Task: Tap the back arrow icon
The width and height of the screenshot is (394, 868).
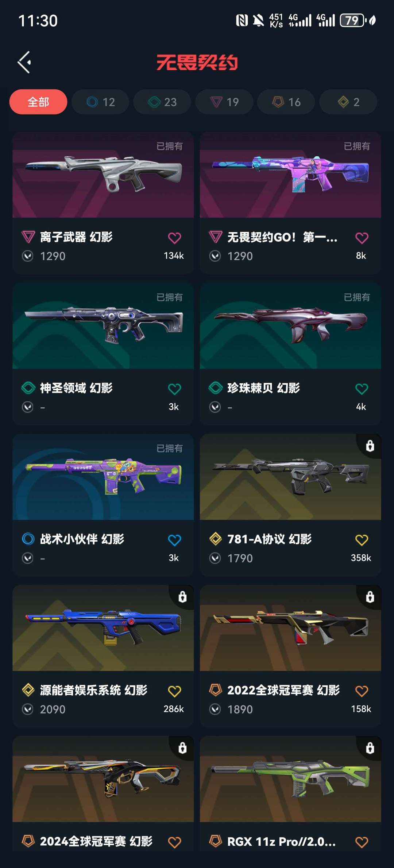Action: pos(24,62)
